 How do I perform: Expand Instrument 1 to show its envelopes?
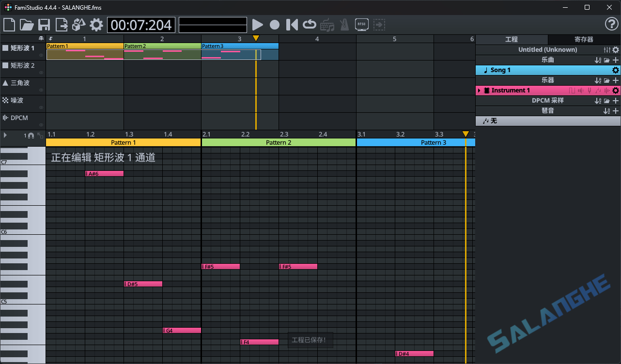point(480,90)
